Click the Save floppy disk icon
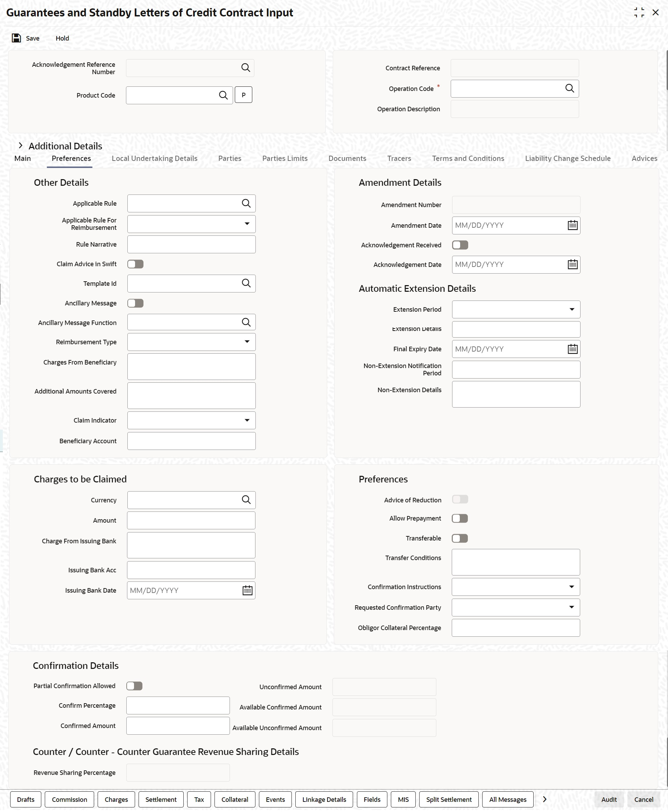The image size is (668, 812). [16, 38]
